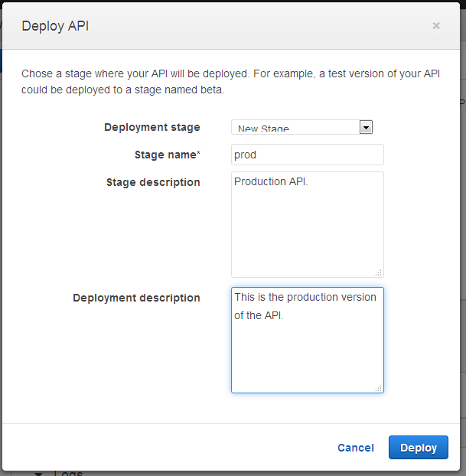
Task: Grab the Deployment description resize handle
Action: 378,388
